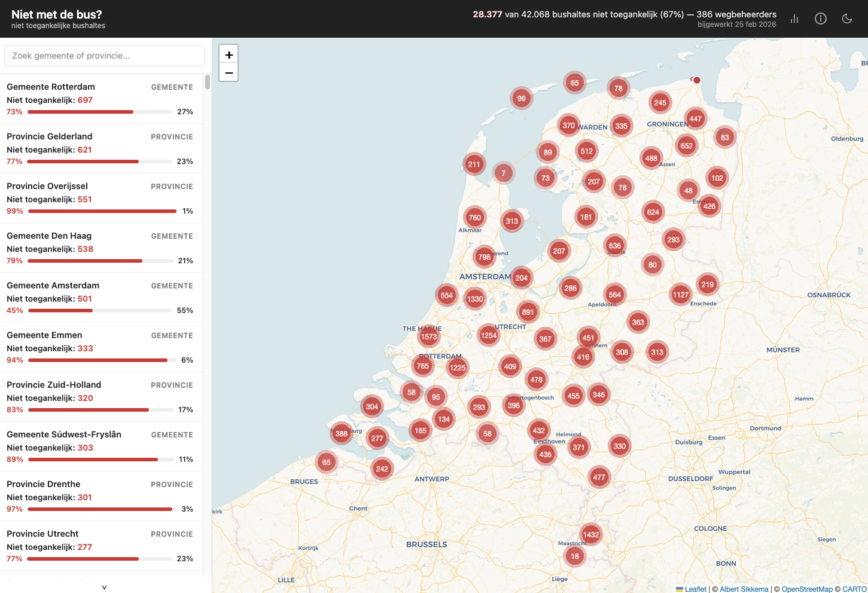Expand the sidebar list via the bottom chevron
Image resolution: width=868 pixels, height=593 pixels.
(x=104, y=587)
